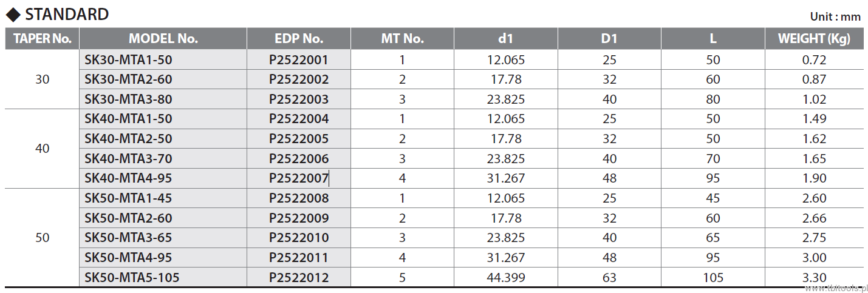Image resolution: width=868 pixels, height=293 pixels.
Task: Select the 44.399 d1 value
Action: click(505, 278)
